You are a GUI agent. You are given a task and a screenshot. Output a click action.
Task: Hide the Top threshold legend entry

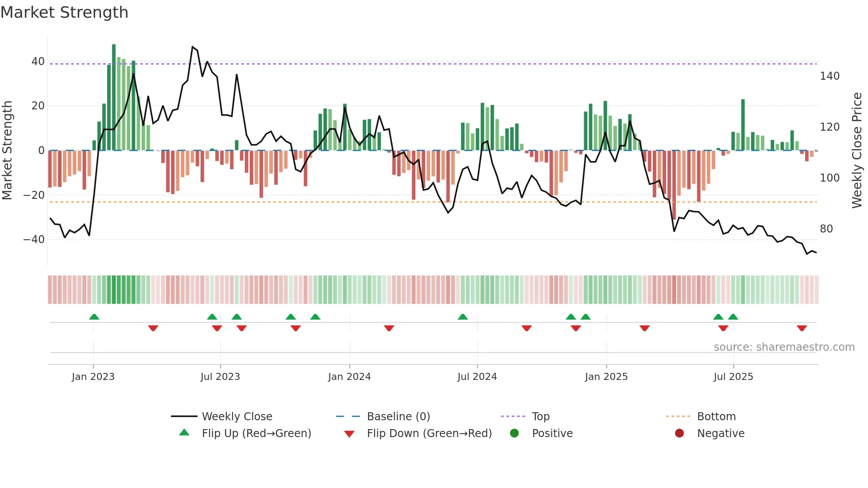(540, 416)
